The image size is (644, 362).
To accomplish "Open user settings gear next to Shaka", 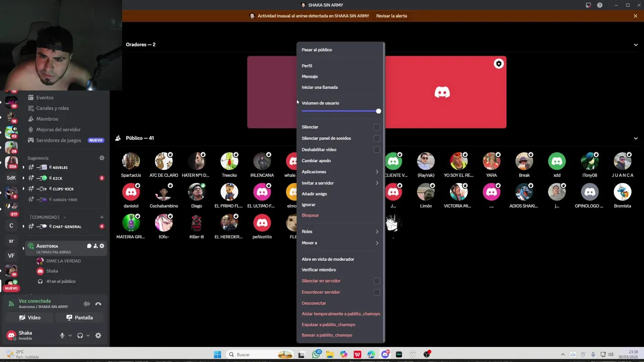I will (98, 335).
